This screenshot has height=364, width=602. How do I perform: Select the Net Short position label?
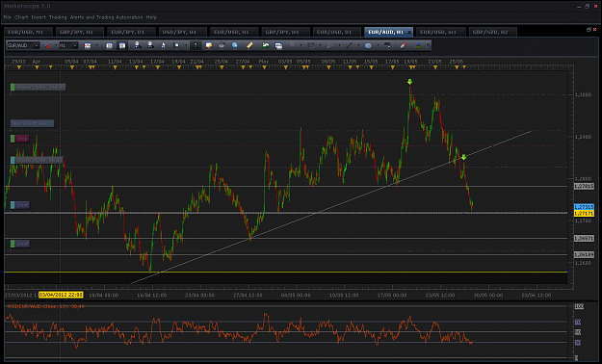click(32, 123)
